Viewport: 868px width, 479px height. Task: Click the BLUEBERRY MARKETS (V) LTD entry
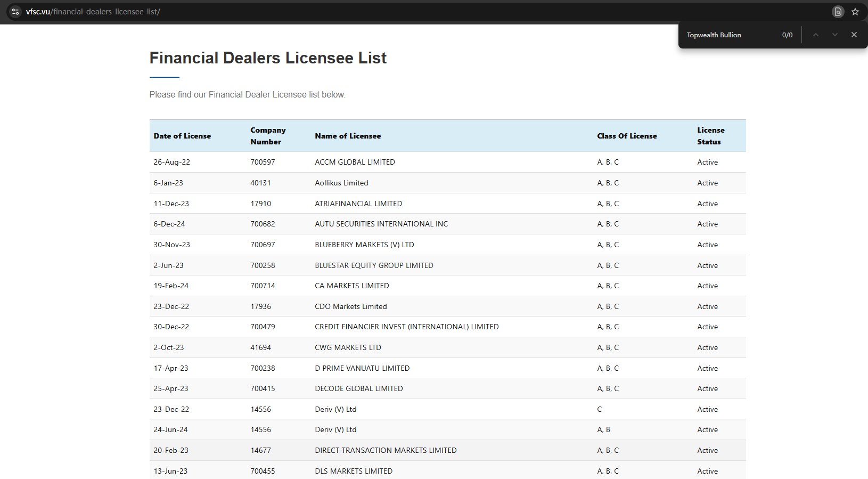click(364, 245)
